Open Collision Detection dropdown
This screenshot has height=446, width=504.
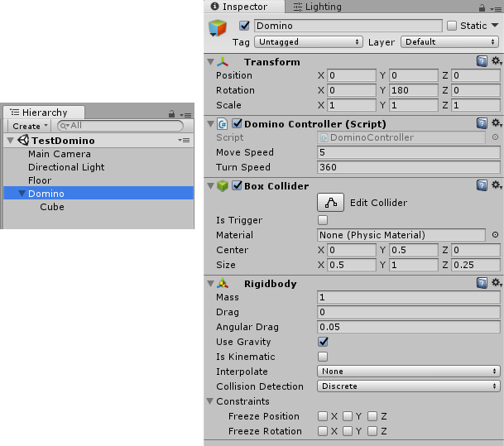[x=409, y=386]
